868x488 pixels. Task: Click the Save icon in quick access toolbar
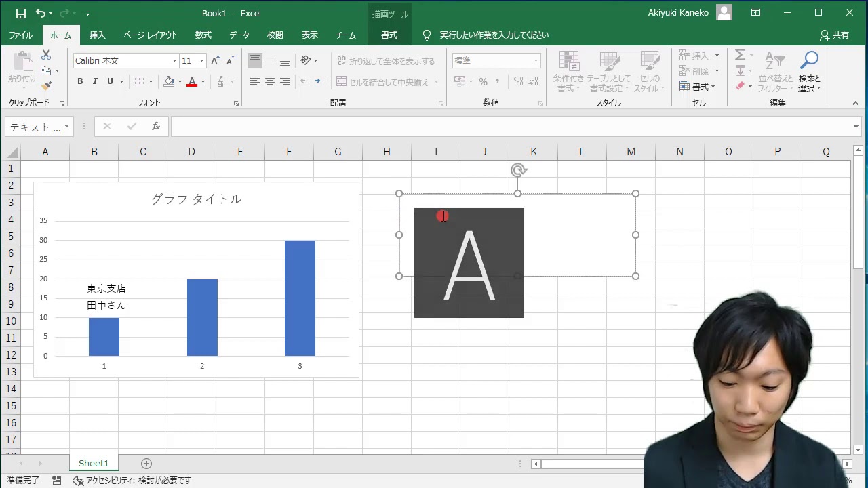coord(21,13)
